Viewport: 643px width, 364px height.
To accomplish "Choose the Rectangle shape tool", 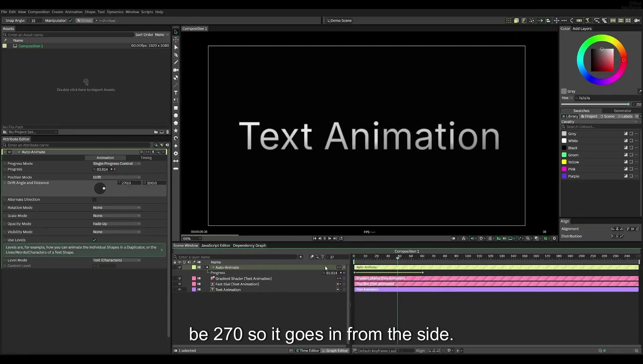I will pyautogui.click(x=176, y=108).
